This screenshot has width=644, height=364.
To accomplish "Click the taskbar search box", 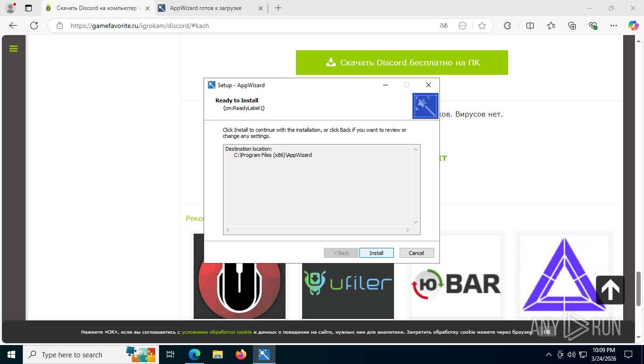I will pos(90,355).
